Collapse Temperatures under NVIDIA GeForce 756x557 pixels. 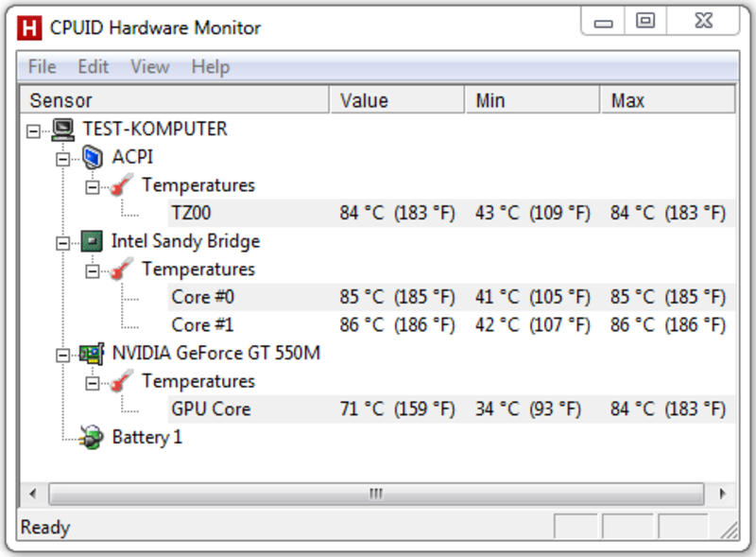92,383
